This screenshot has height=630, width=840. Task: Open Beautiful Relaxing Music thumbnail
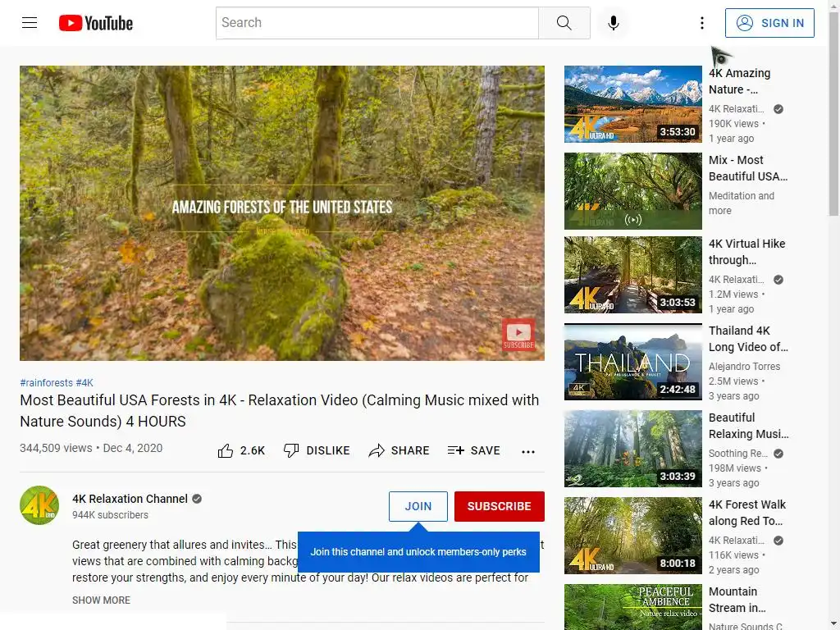[633, 449]
